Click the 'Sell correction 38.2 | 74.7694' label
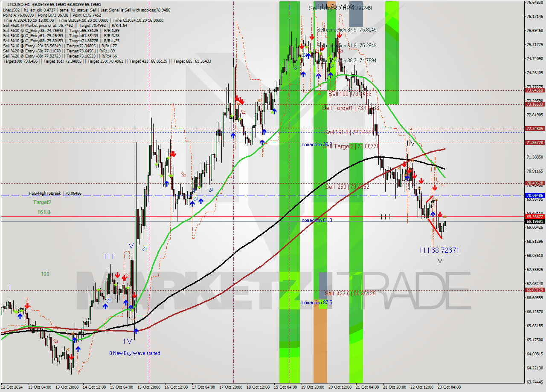The height and width of the screenshot is (392, 546). coord(347,61)
